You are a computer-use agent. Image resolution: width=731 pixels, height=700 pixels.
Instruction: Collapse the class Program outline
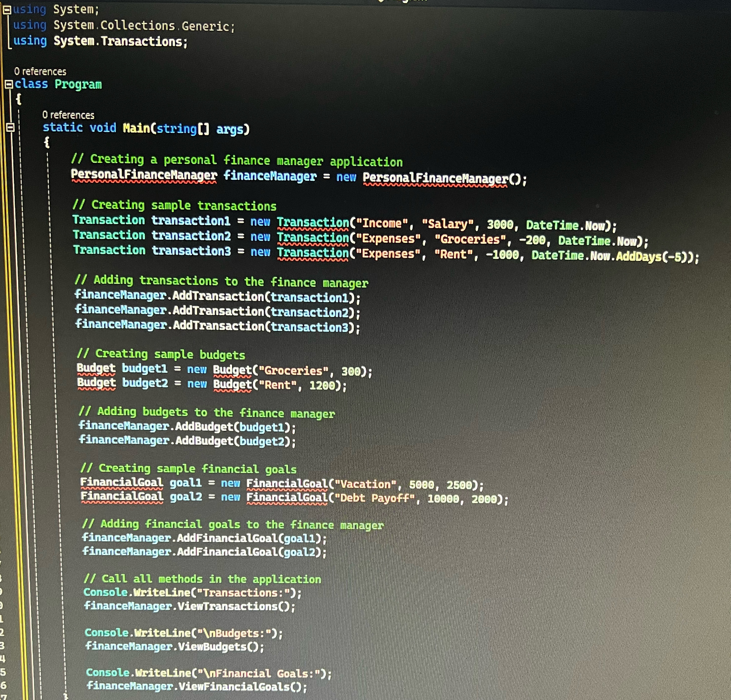click(9, 85)
